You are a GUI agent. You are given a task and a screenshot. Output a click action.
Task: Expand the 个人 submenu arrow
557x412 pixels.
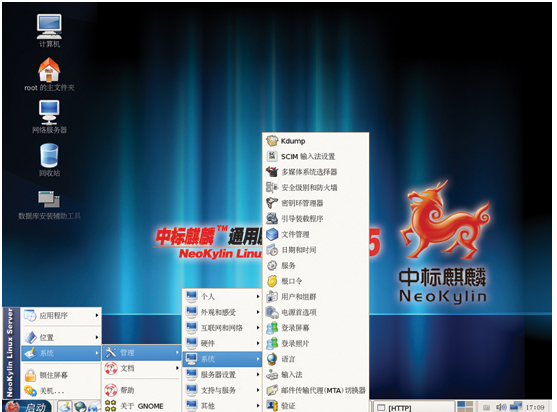[x=258, y=296]
